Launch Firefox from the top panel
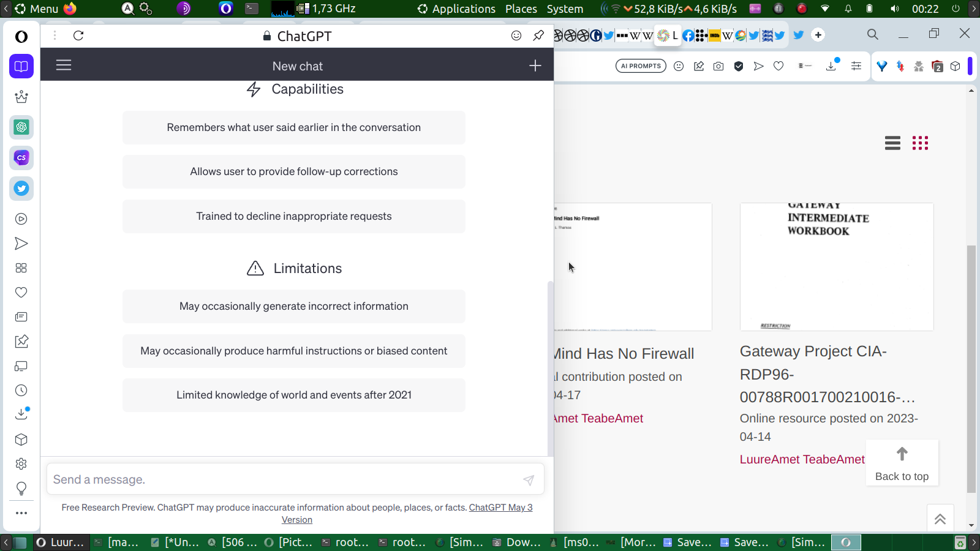The height and width of the screenshot is (551, 980). (x=70, y=9)
